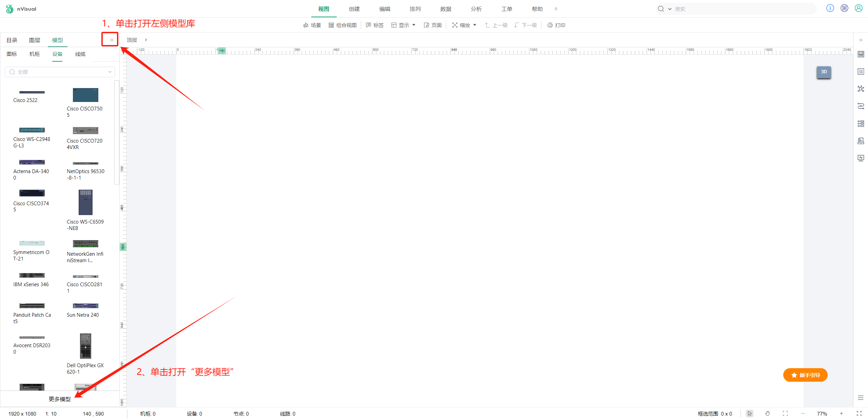The image size is (868, 420).
Task: Click the 新手引导 button
Action: [805, 375]
